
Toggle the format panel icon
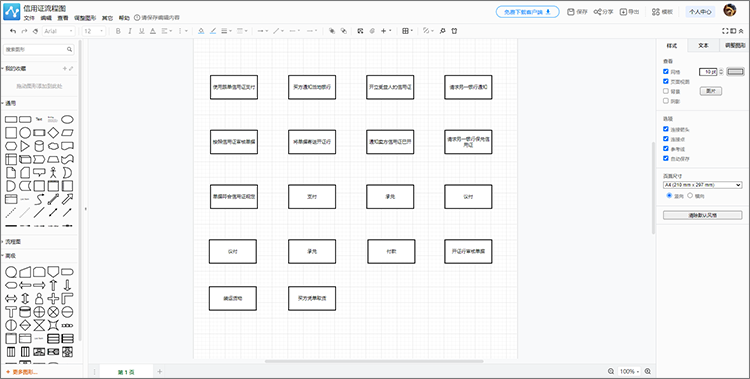pyautogui.click(x=733, y=31)
